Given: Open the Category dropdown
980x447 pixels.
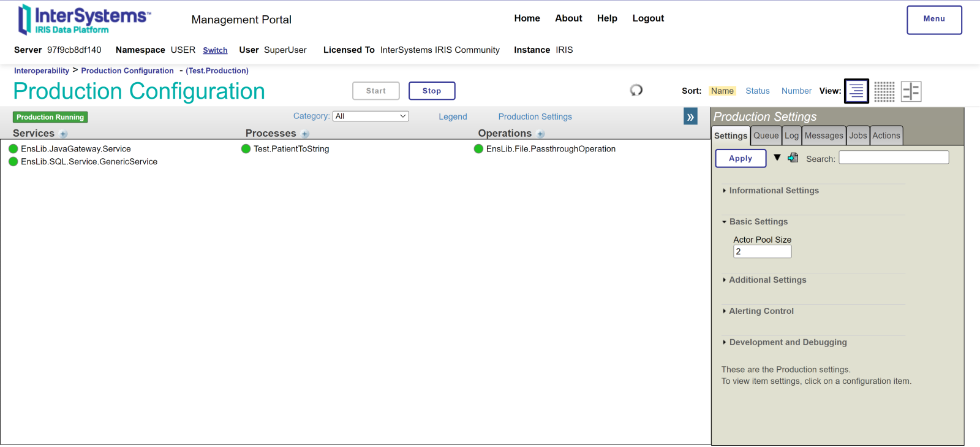Looking at the screenshot, I should (371, 116).
